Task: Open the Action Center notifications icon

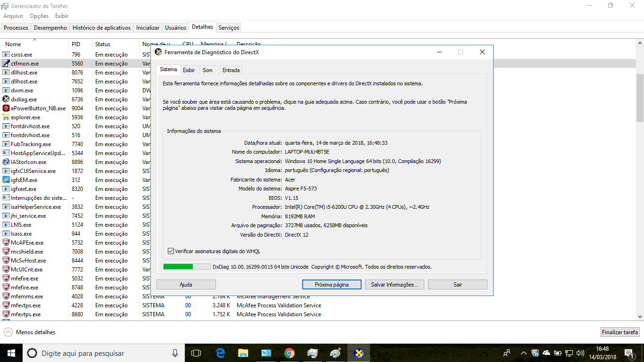Action: [629, 353]
